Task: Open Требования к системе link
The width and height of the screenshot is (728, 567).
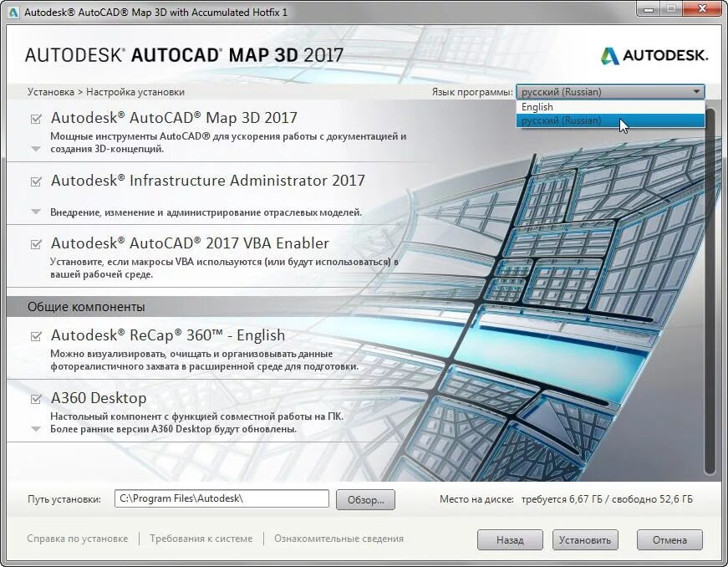Action: pos(201,539)
